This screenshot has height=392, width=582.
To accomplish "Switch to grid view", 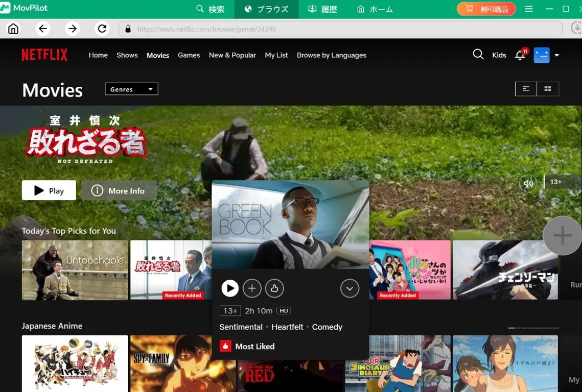I will tap(548, 89).
